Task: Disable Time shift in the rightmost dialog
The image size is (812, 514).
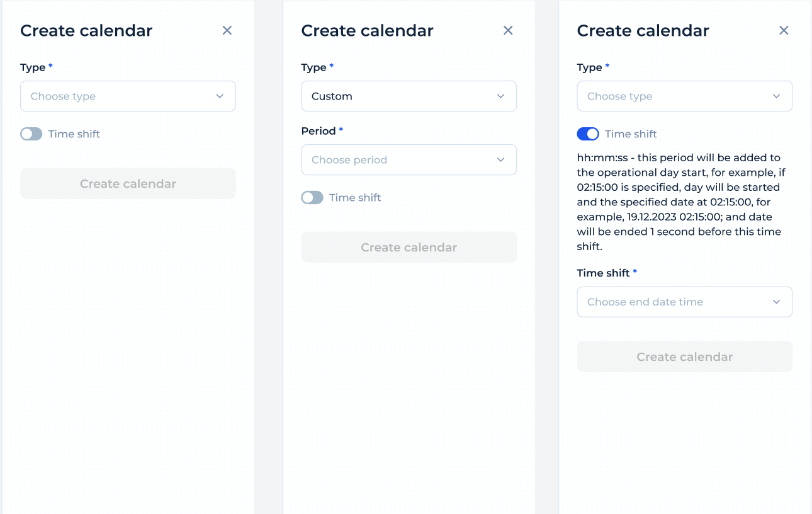Action: tap(587, 134)
